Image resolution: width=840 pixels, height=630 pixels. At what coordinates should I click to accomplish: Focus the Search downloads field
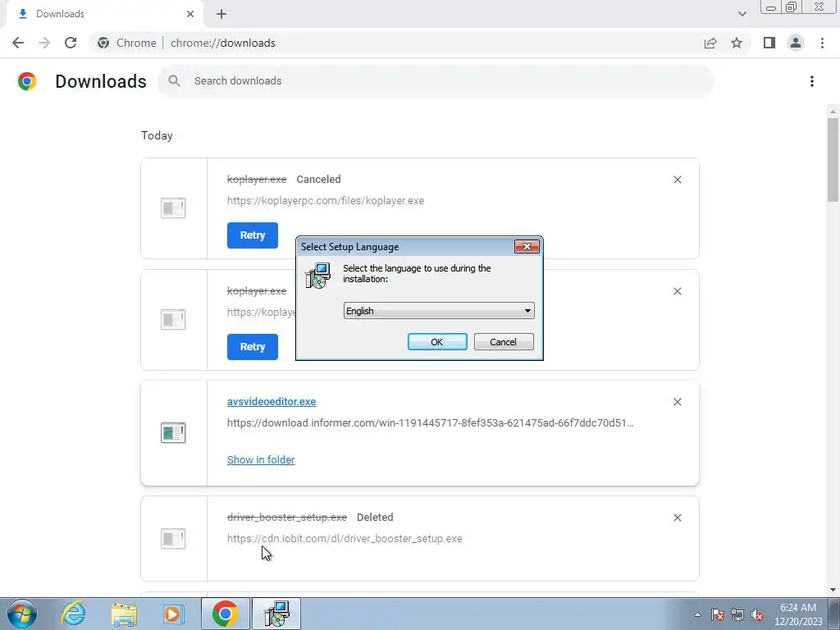(x=436, y=81)
